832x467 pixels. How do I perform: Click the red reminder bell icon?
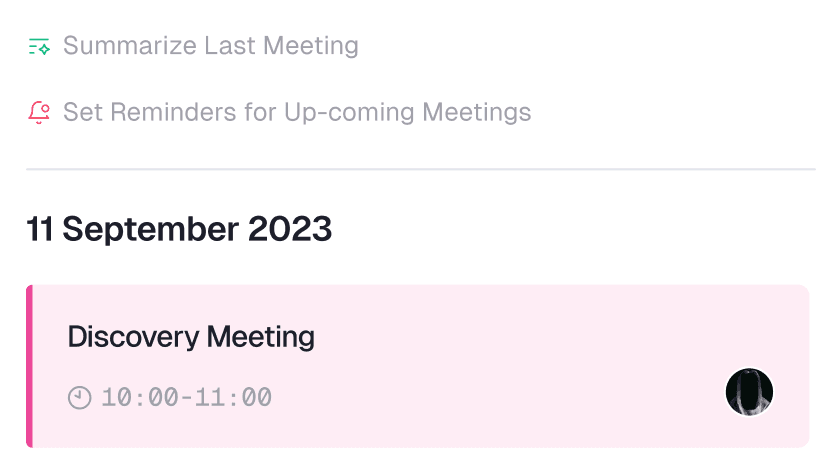pyautogui.click(x=39, y=112)
